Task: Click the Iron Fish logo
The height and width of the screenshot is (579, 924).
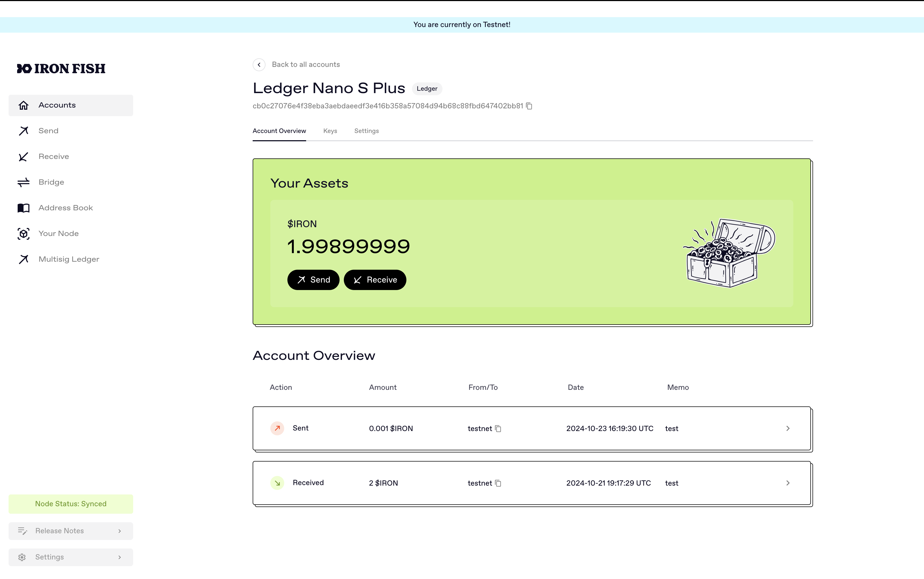Action: pyautogui.click(x=61, y=68)
